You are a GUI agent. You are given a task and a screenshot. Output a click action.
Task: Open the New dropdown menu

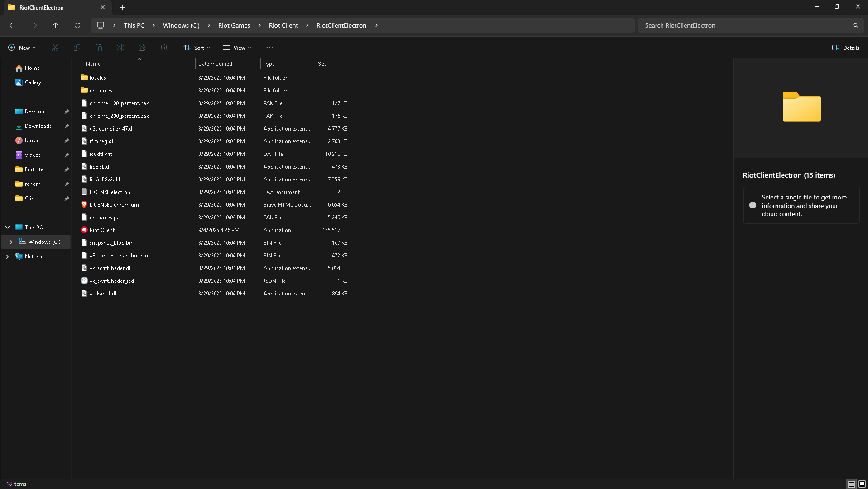click(22, 48)
